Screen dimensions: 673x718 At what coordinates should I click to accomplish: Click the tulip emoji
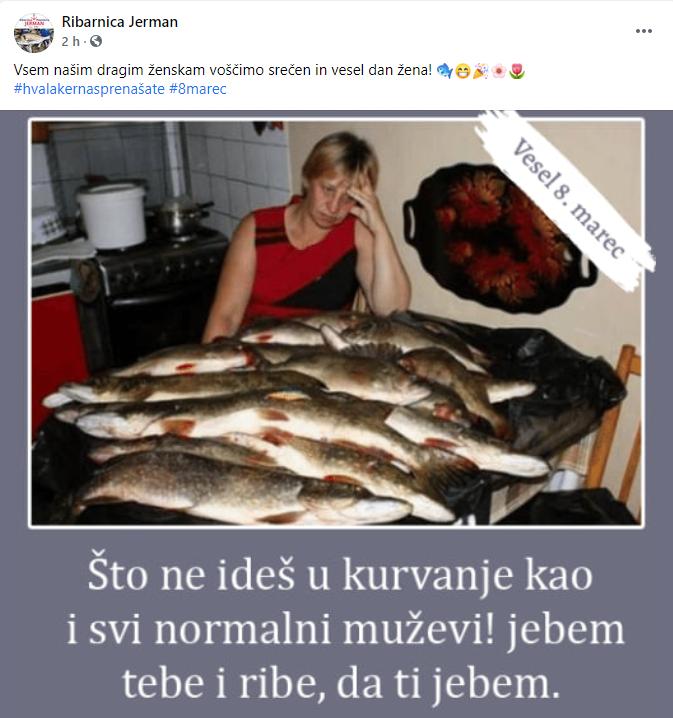click(x=516, y=71)
